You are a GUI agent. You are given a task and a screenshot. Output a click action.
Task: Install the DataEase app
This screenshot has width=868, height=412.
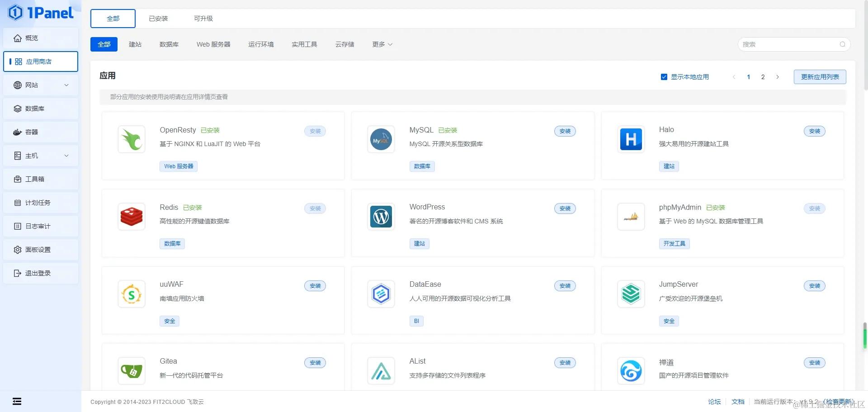click(x=565, y=286)
